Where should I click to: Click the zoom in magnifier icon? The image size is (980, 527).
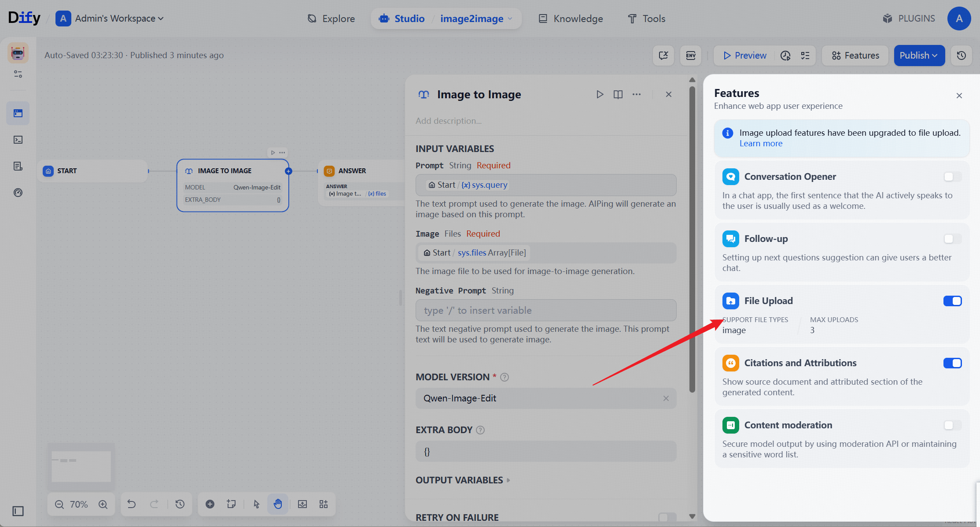[103, 504]
